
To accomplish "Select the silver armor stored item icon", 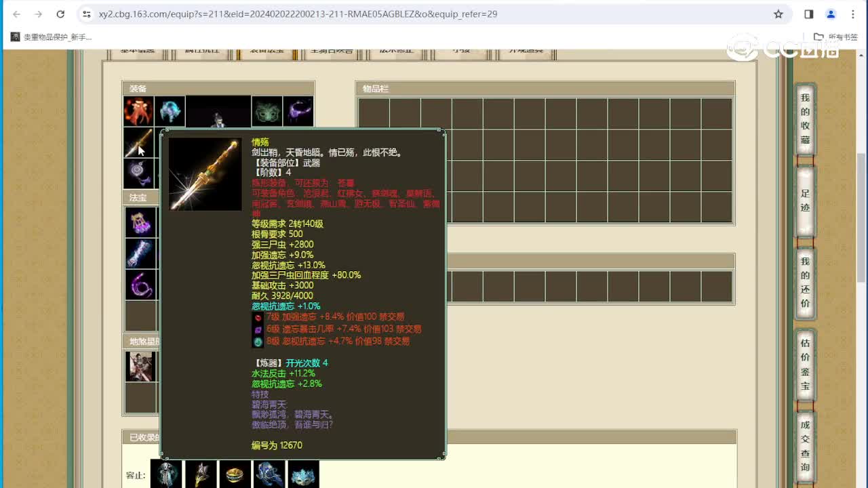I will (167, 474).
